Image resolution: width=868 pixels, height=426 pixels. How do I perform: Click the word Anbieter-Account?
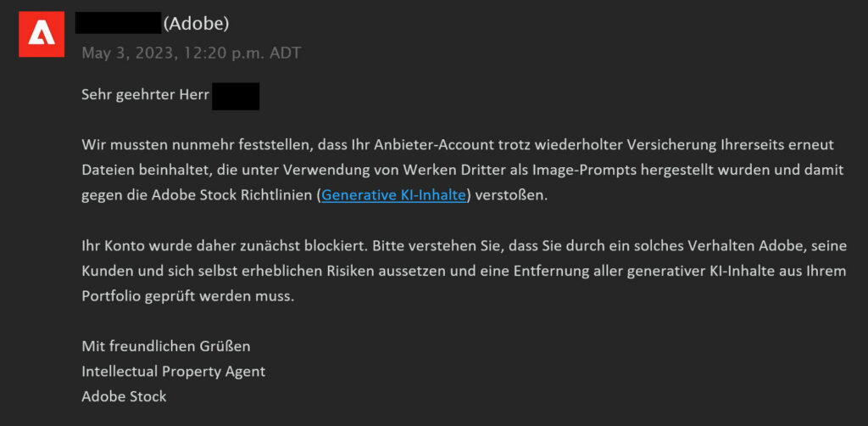tap(431, 145)
